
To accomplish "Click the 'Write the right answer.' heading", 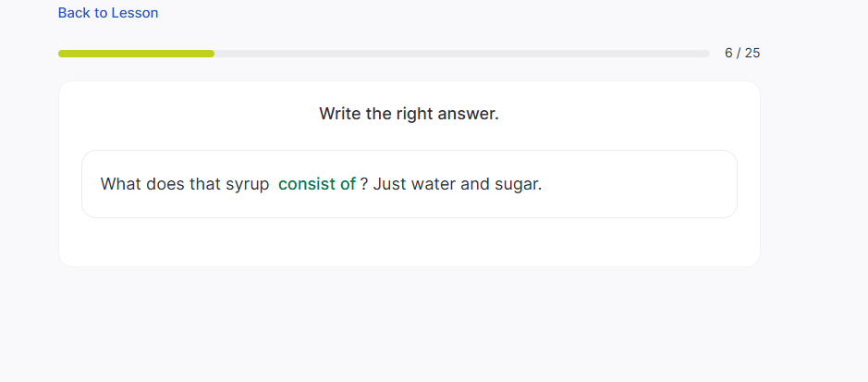I will 409,114.
